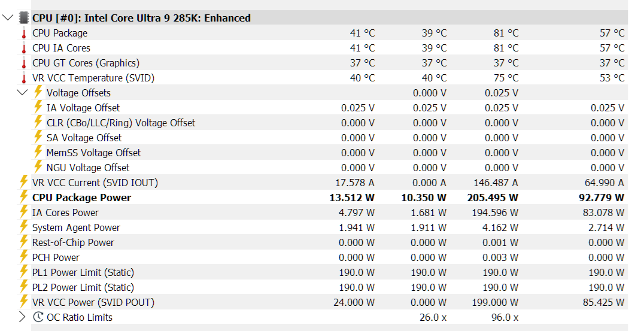
Task: Select the CPU IA Cores row label
Action: [61, 48]
